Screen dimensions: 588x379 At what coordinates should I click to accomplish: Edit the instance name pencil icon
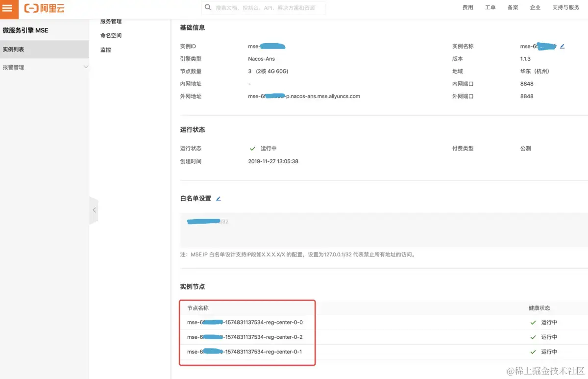coord(562,46)
